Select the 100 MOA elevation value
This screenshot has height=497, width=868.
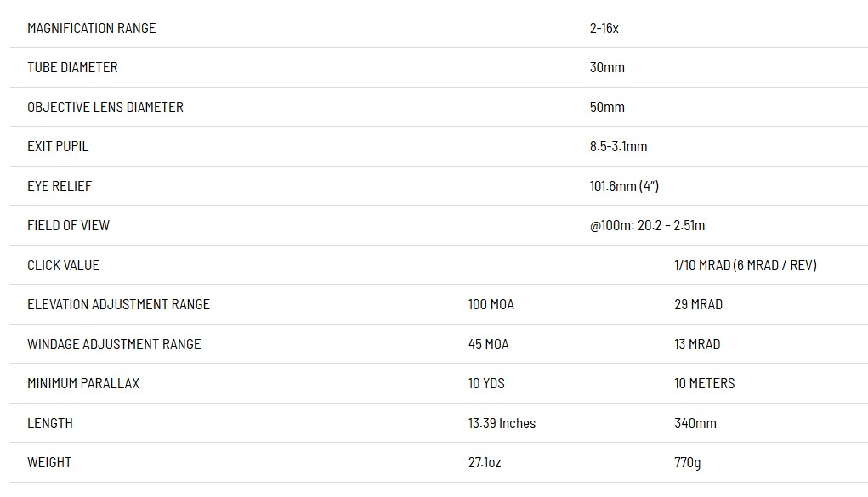tap(491, 304)
